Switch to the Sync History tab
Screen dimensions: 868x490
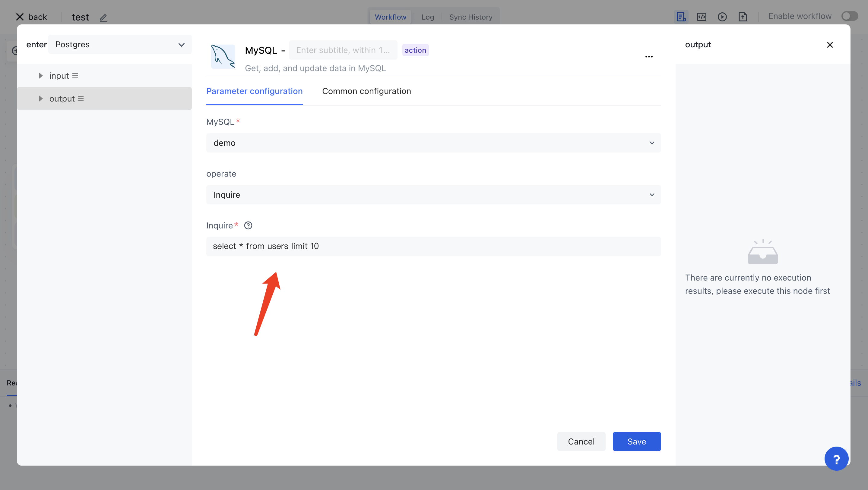click(470, 17)
